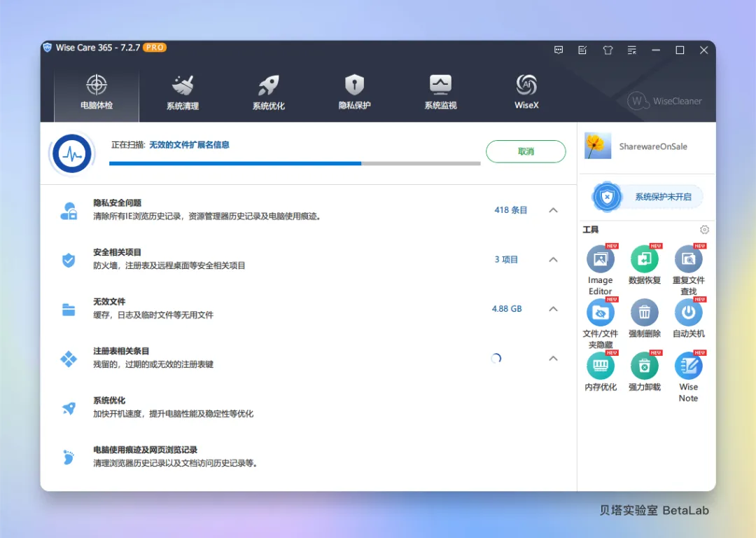Click the 系统优化 rocket row icon

(69, 408)
